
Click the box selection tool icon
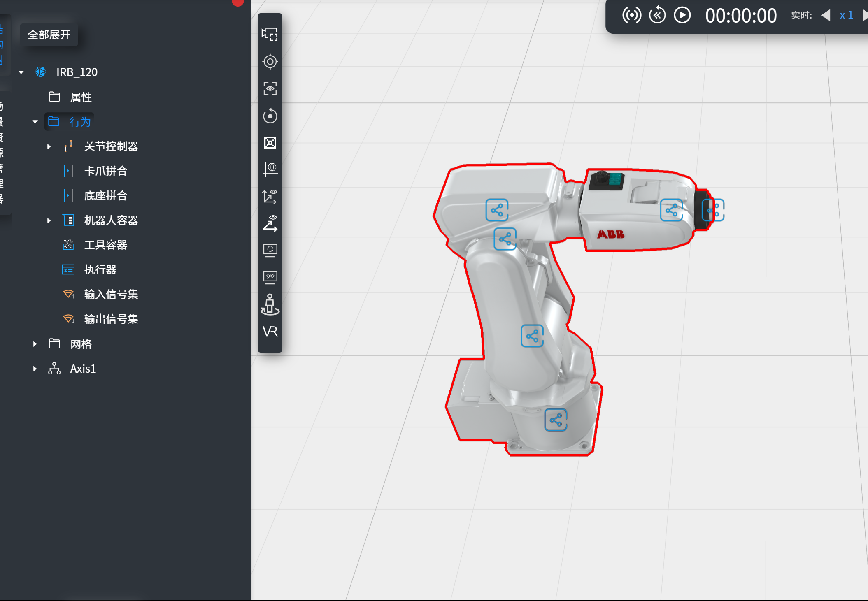click(x=270, y=34)
